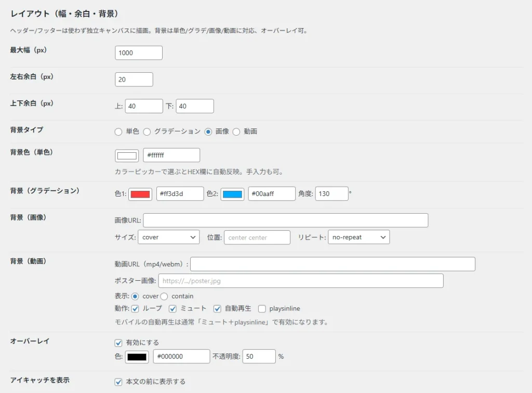Screen dimensions: 532x393
Task: Uncheck the 自動再生 checkbox
Action: coord(218,308)
